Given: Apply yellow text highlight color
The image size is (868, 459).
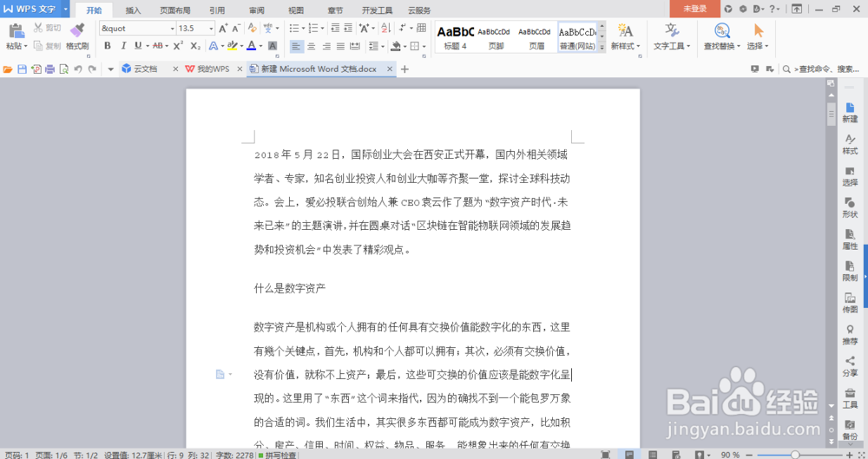Looking at the screenshot, I should pos(232,45).
